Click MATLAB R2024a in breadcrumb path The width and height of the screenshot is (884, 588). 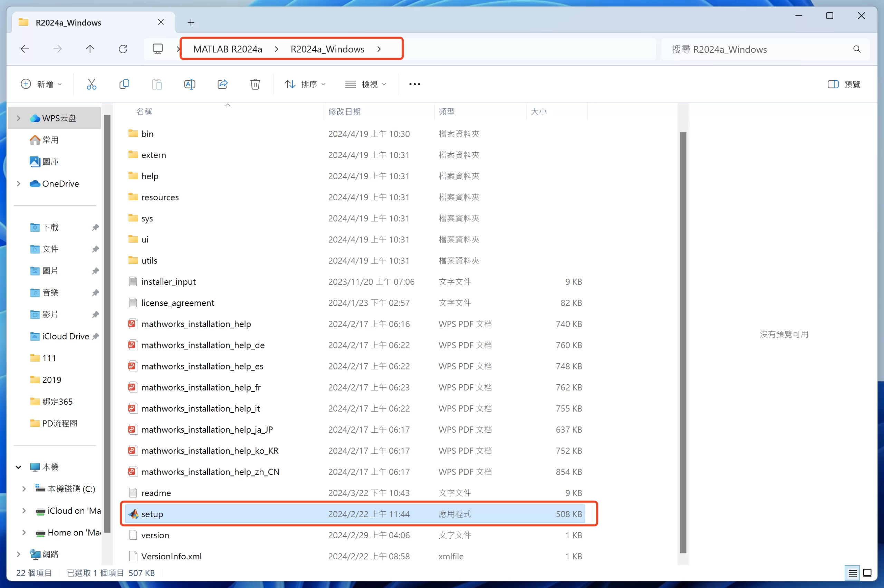click(228, 49)
